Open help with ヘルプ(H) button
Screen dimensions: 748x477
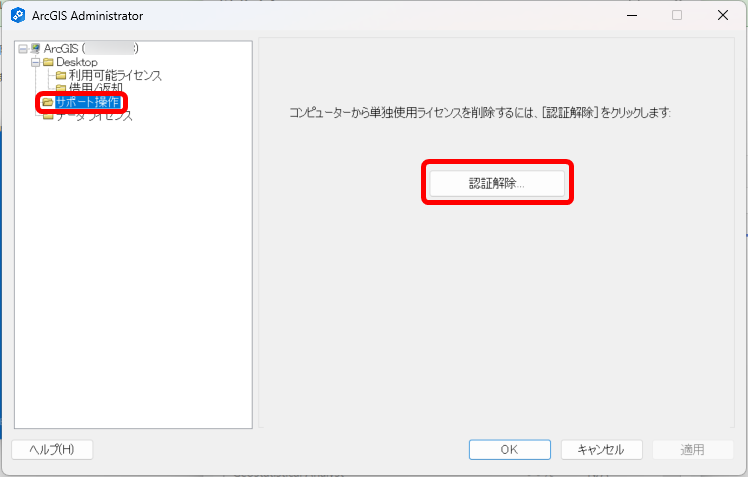coord(52,450)
